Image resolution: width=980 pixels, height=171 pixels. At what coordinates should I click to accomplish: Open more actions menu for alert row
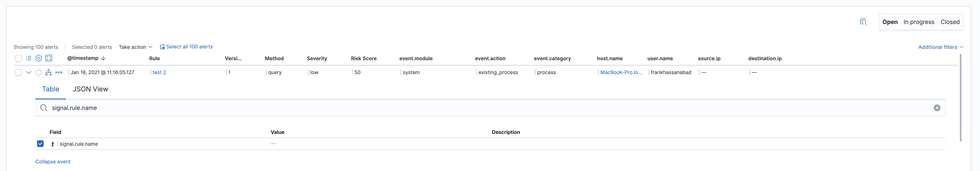59,72
